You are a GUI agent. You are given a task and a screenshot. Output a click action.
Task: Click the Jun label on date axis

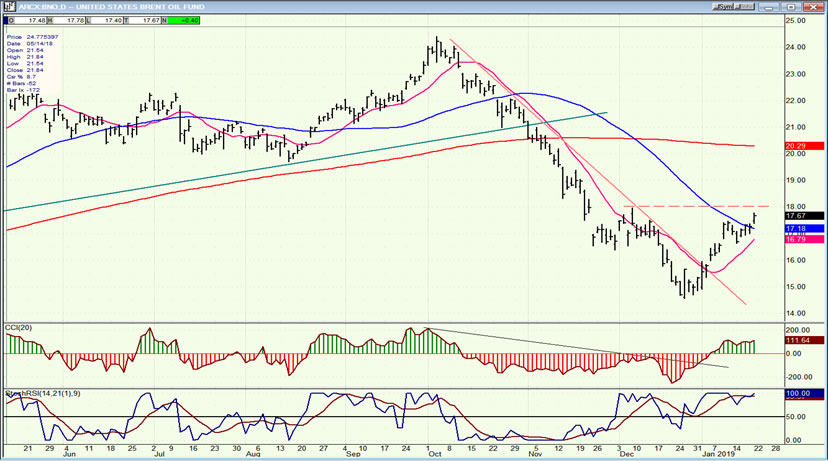click(x=69, y=454)
